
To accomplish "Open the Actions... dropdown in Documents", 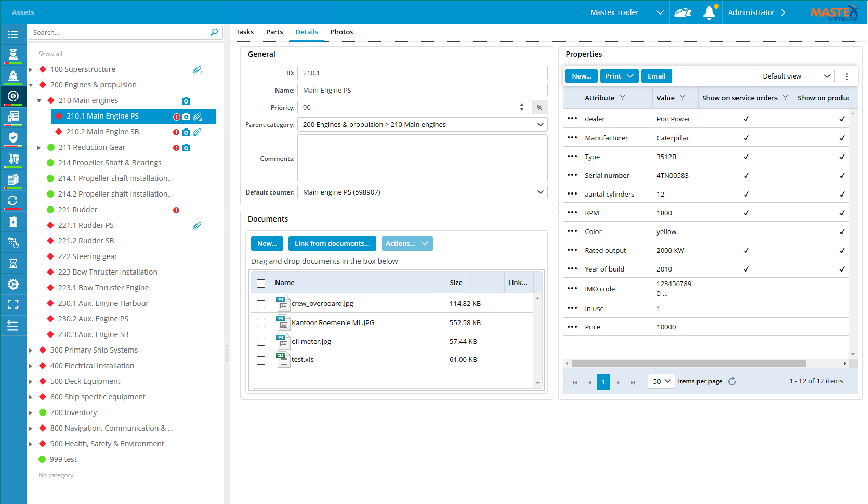I will (x=407, y=243).
